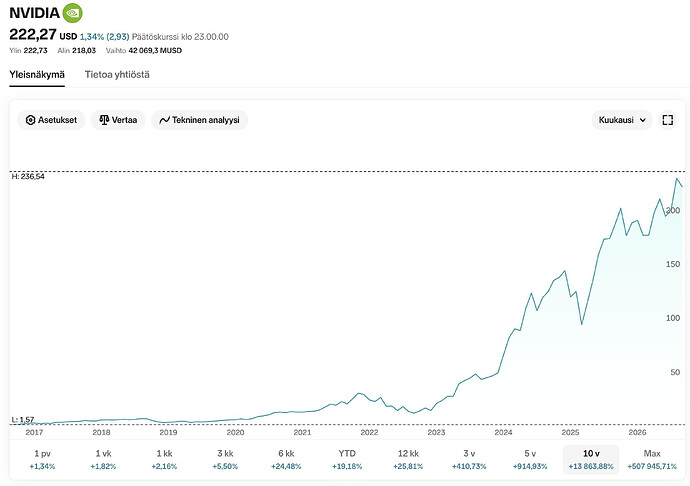
Task: Select the 1 kk time range
Action: coord(164,459)
